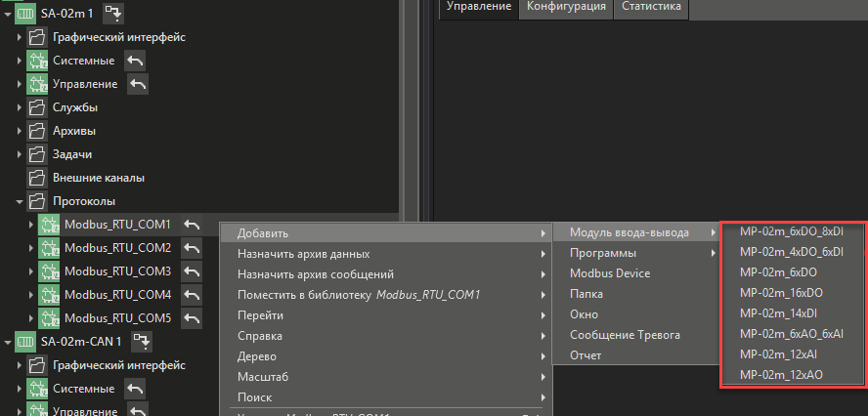Expand Графический интерфейс under SA-02m 1

click(19, 38)
